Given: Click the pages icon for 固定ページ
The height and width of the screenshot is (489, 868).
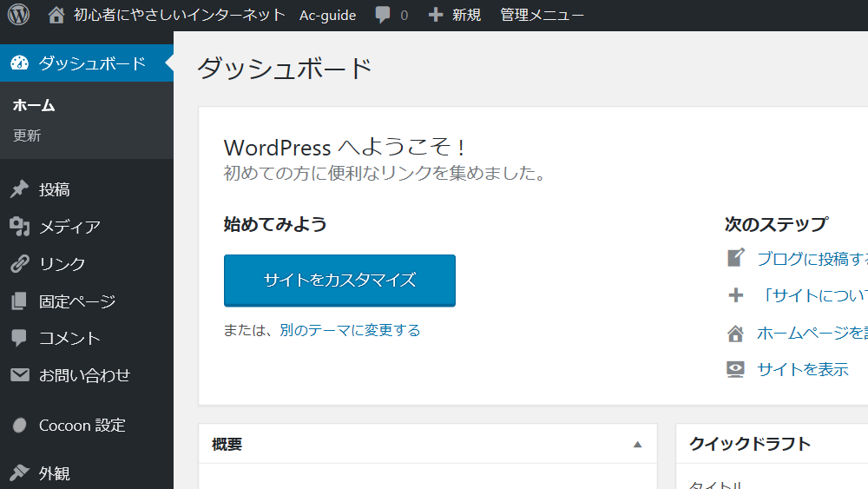Looking at the screenshot, I should [19, 301].
